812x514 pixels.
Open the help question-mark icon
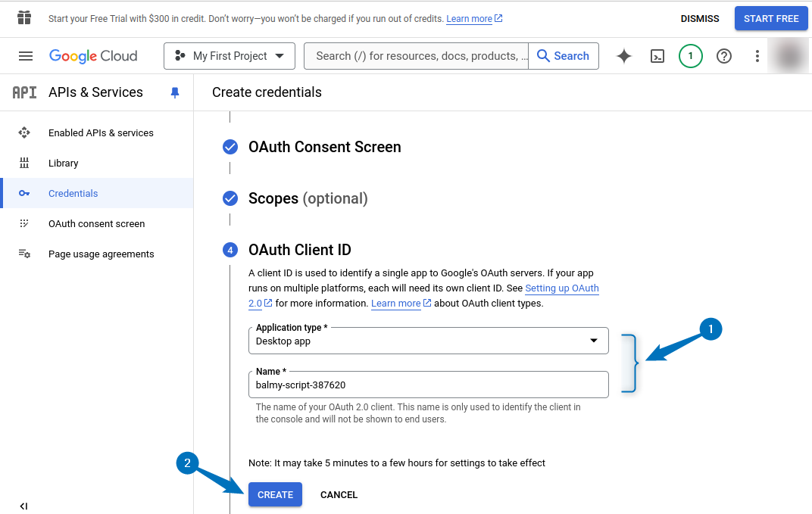[723, 56]
